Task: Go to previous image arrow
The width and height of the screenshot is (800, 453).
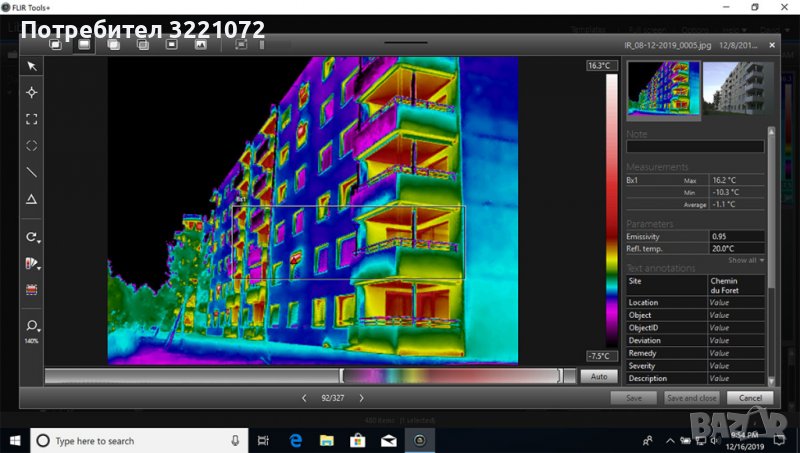Action: click(x=304, y=398)
